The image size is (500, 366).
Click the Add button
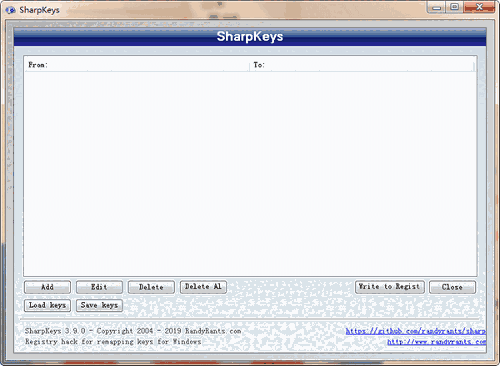pyautogui.click(x=47, y=287)
